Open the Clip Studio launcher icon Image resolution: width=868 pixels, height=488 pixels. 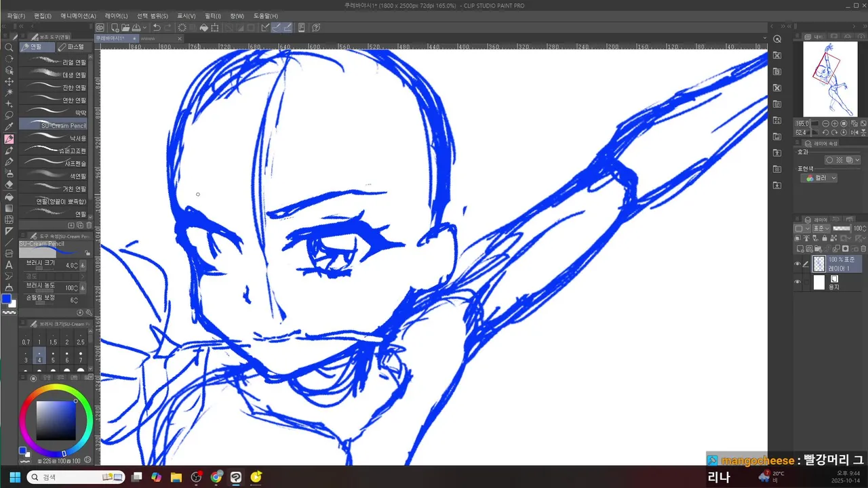(x=100, y=28)
